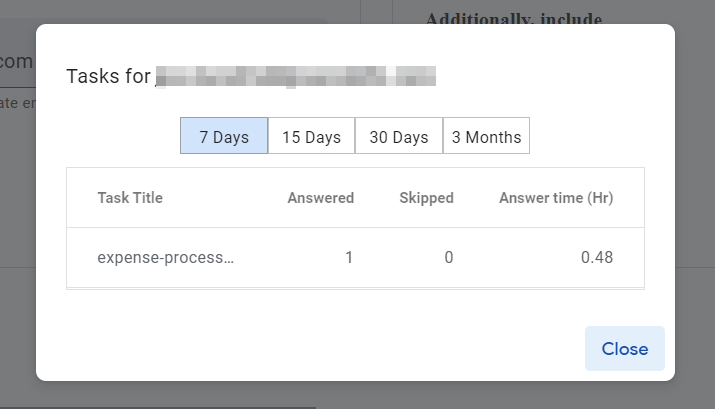
Task: Click the skipped count value 0
Action: (x=449, y=257)
